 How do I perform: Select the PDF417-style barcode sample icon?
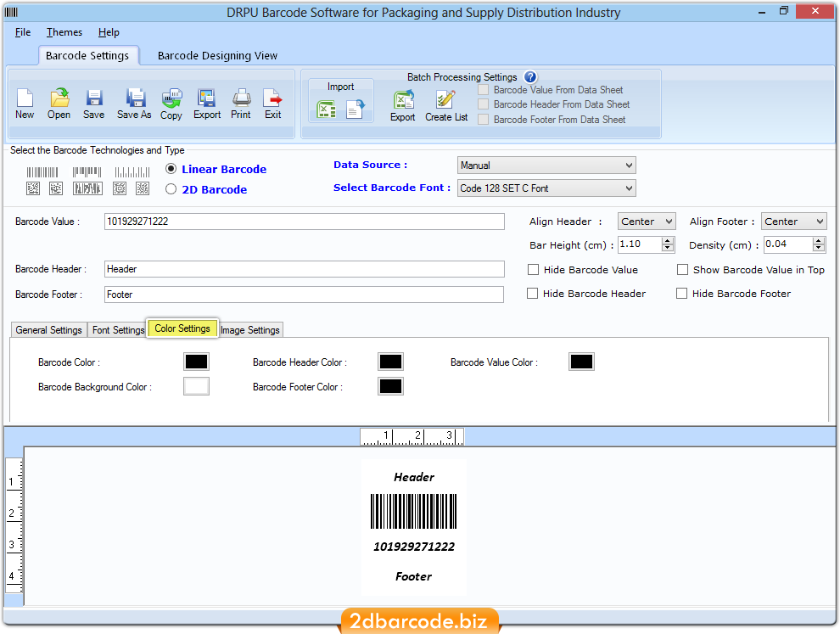[87, 188]
